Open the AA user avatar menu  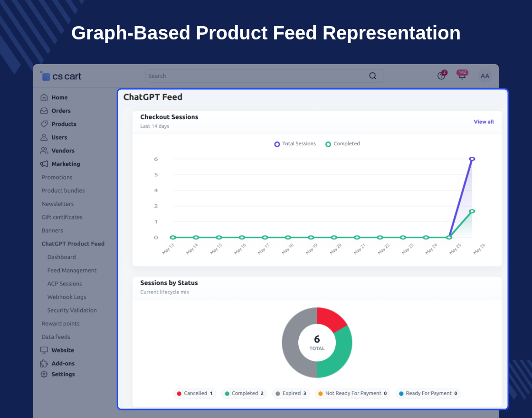(x=485, y=76)
